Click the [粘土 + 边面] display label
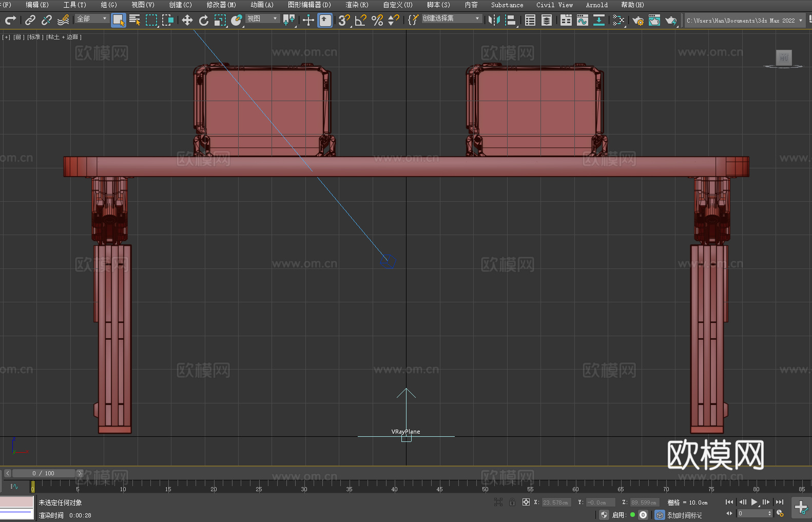 pos(64,37)
